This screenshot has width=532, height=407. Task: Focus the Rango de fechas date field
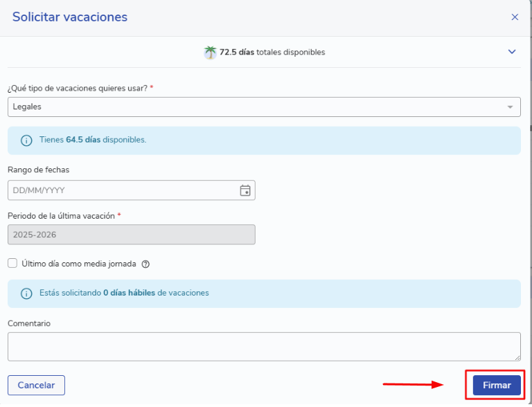tap(132, 190)
